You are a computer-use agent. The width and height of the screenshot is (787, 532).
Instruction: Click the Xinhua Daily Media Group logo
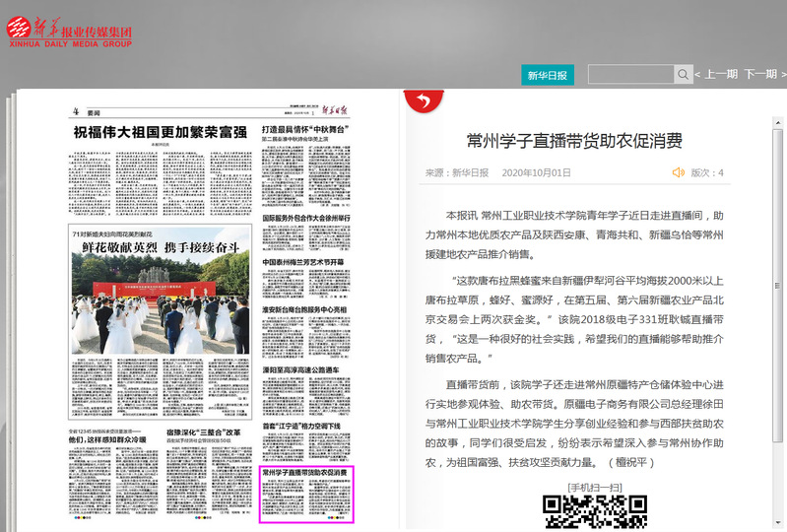[x=68, y=32]
